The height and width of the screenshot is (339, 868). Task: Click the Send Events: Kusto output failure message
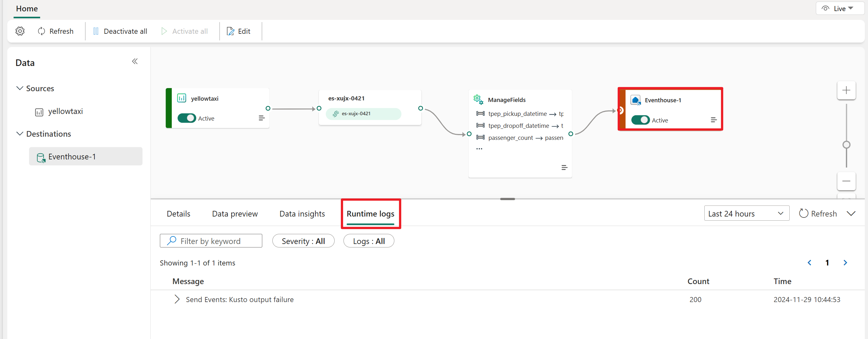(x=240, y=299)
